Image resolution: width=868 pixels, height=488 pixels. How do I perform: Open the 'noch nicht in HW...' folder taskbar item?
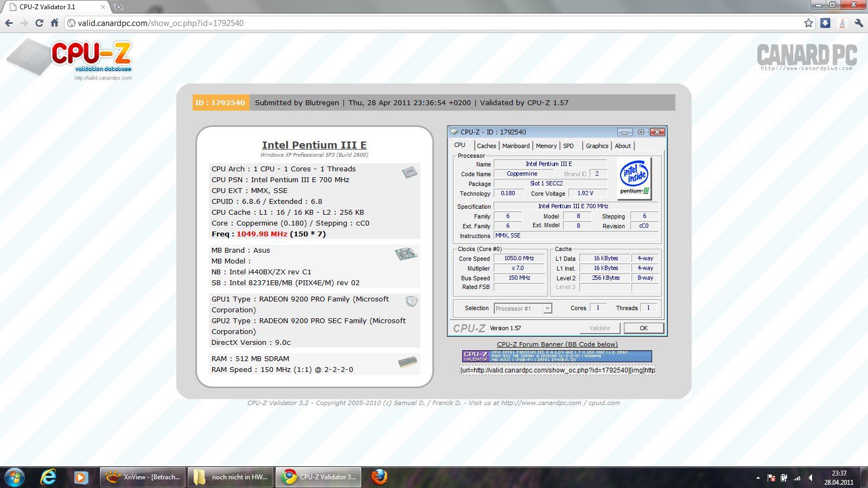[x=231, y=477]
